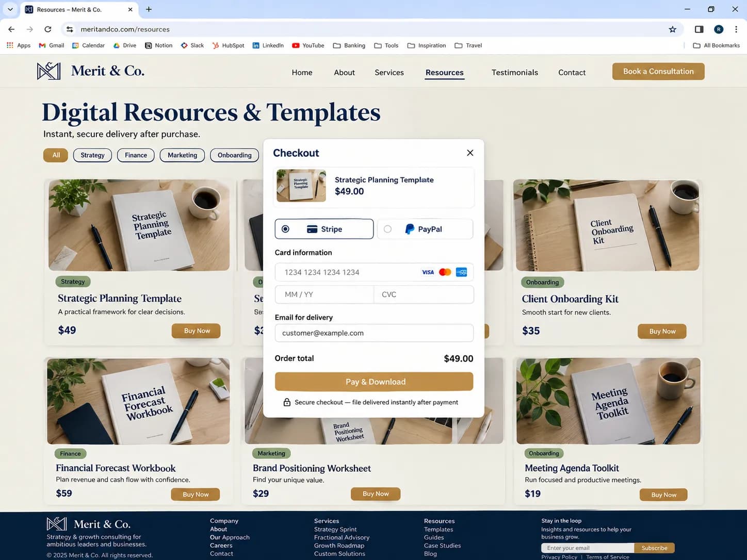Open the Gmail bookmark
This screenshot has height=560, width=747.
(x=51, y=45)
